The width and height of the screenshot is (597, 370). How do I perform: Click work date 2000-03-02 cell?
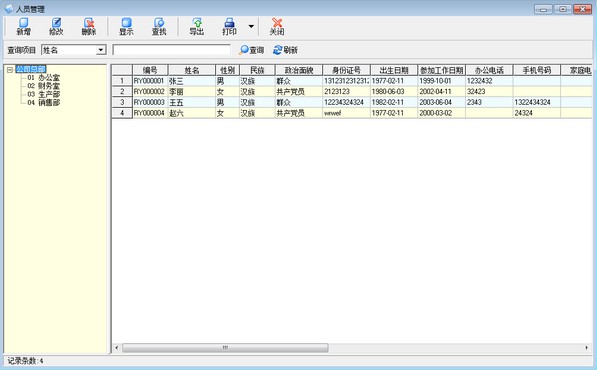[x=442, y=113]
